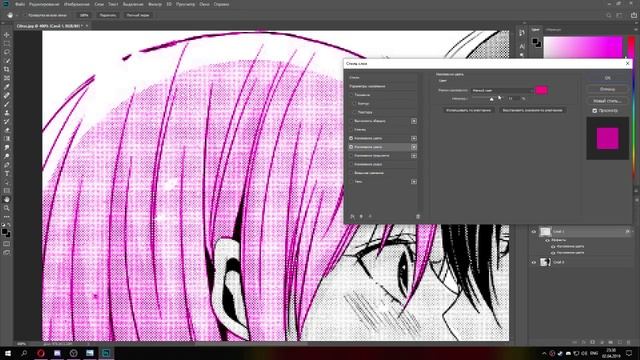
Task: Open extra tools ellipsis in toolbar
Action: point(7,217)
